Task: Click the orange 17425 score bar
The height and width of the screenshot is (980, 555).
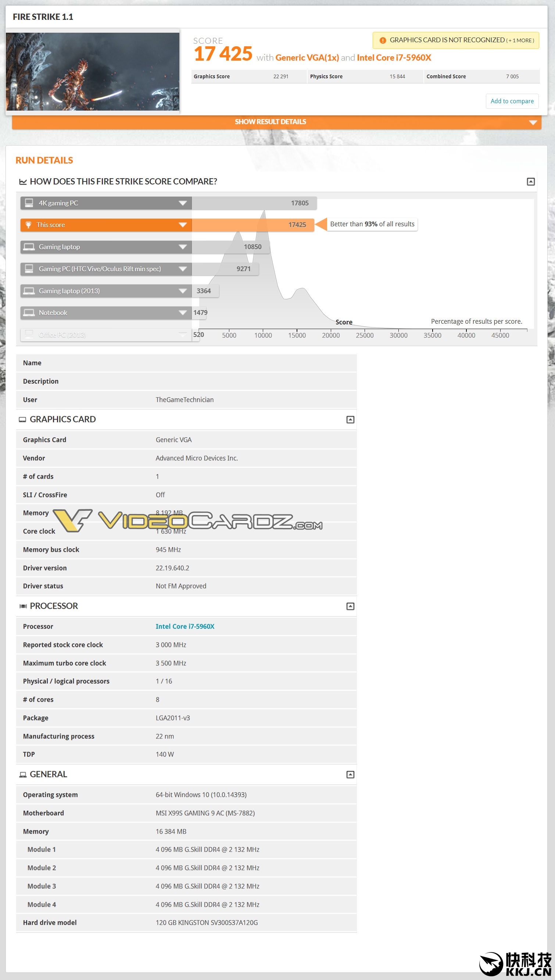Action: pos(253,225)
